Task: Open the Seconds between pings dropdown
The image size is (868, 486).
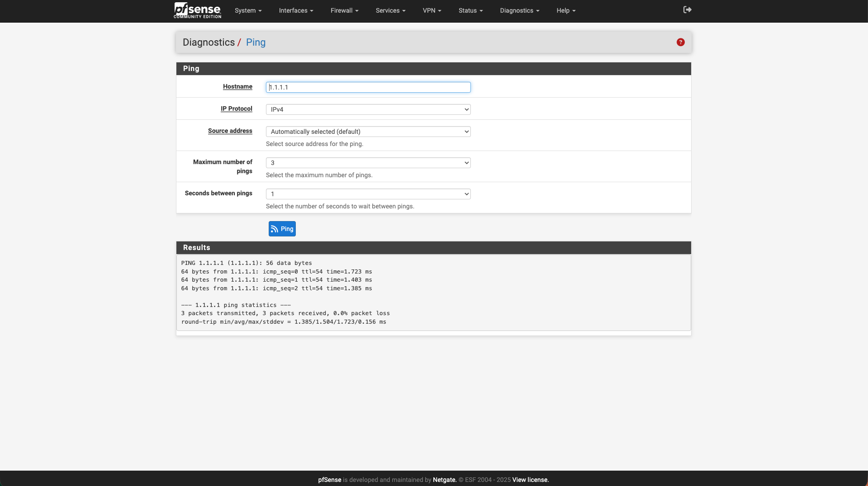Action: tap(368, 194)
